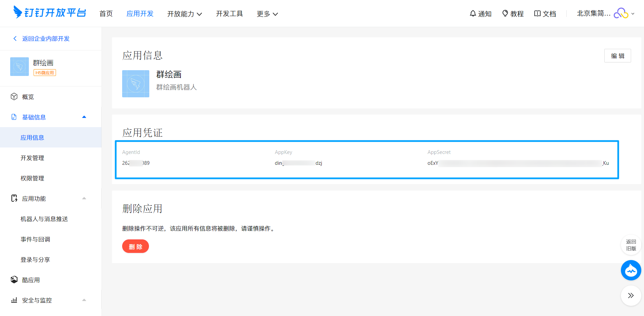Click the 安全与监控 chart icon
The width and height of the screenshot is (644, 316).
point(14,300)
